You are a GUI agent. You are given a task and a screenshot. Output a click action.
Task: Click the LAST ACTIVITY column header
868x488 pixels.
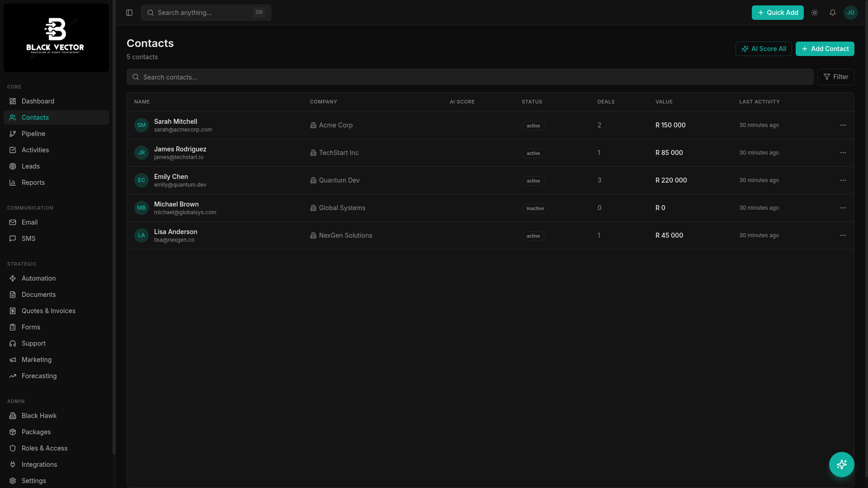pyautogui.click(x=759, y=102)
